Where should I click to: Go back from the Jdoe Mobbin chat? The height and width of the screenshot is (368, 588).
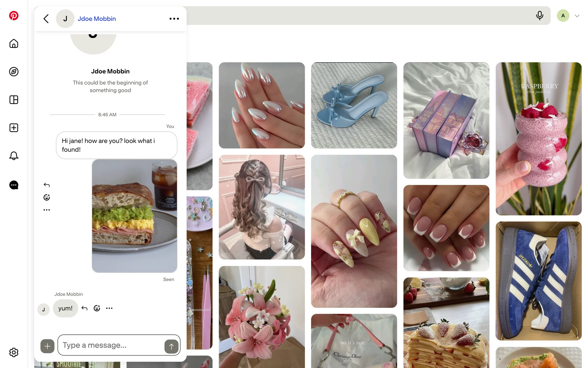[x=46, y=19]
